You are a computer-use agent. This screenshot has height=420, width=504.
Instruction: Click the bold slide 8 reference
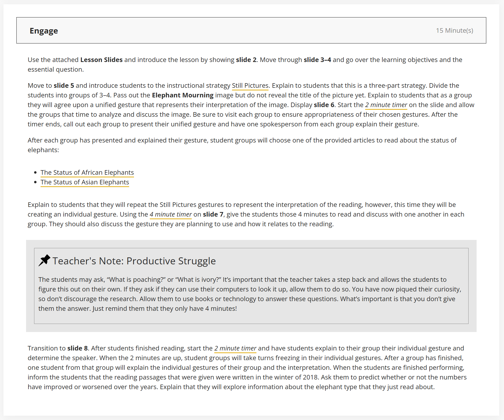77,348
